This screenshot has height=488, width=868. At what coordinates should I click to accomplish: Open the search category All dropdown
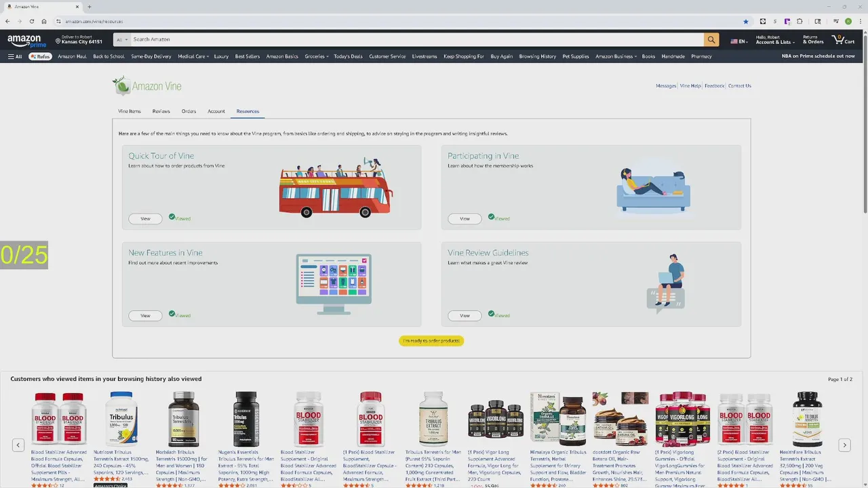122,40
